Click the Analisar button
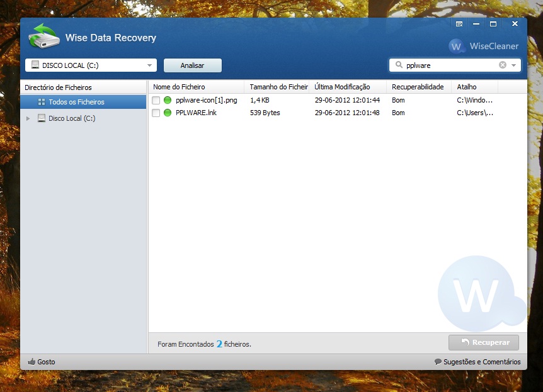The height and width of the screenshot is (392, 543). coord(193,65)
